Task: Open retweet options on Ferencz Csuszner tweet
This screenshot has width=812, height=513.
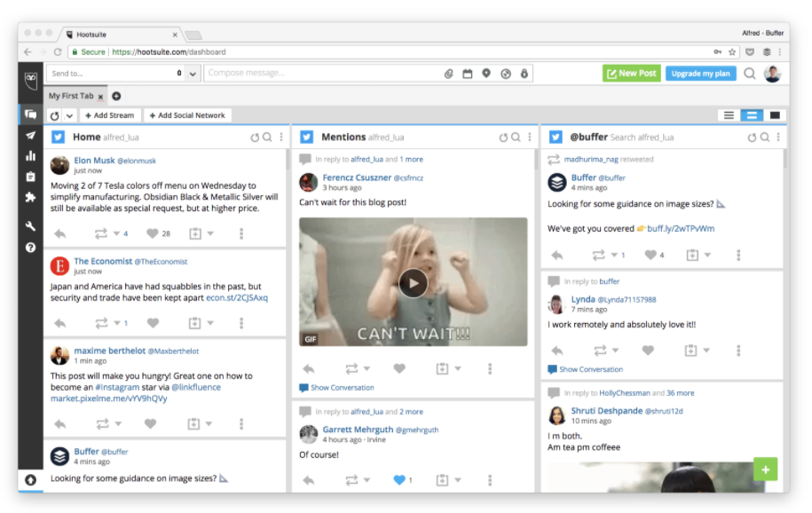Action: point(367,368)
